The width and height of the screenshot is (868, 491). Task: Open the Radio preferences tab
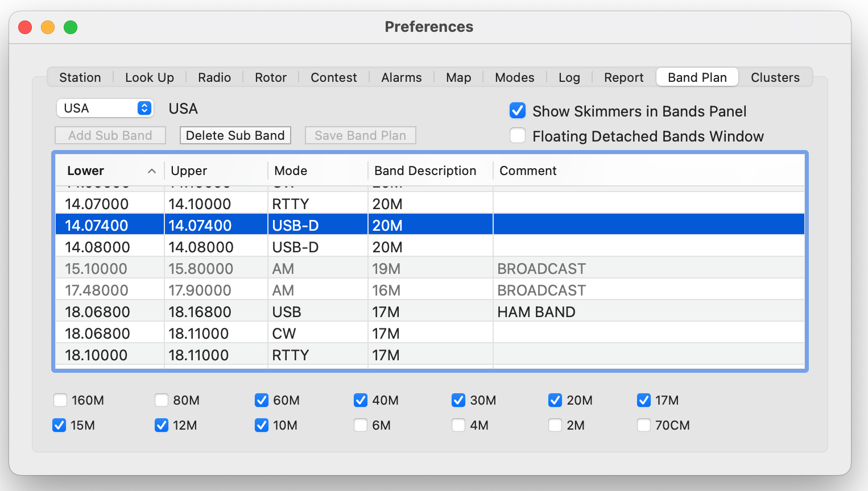tap(214, 77)
